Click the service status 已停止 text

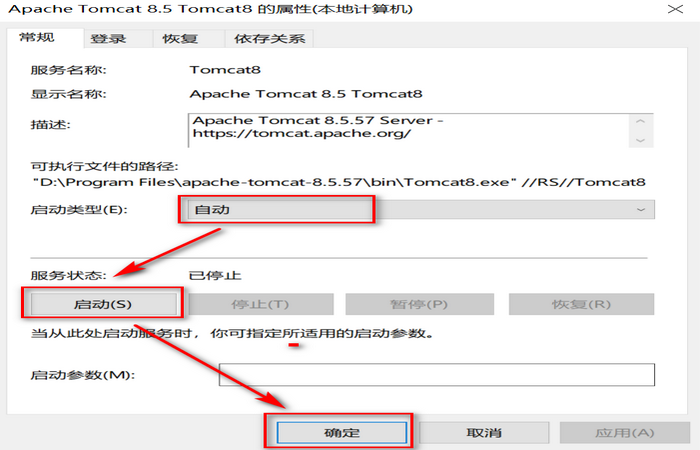click(215, 275)
